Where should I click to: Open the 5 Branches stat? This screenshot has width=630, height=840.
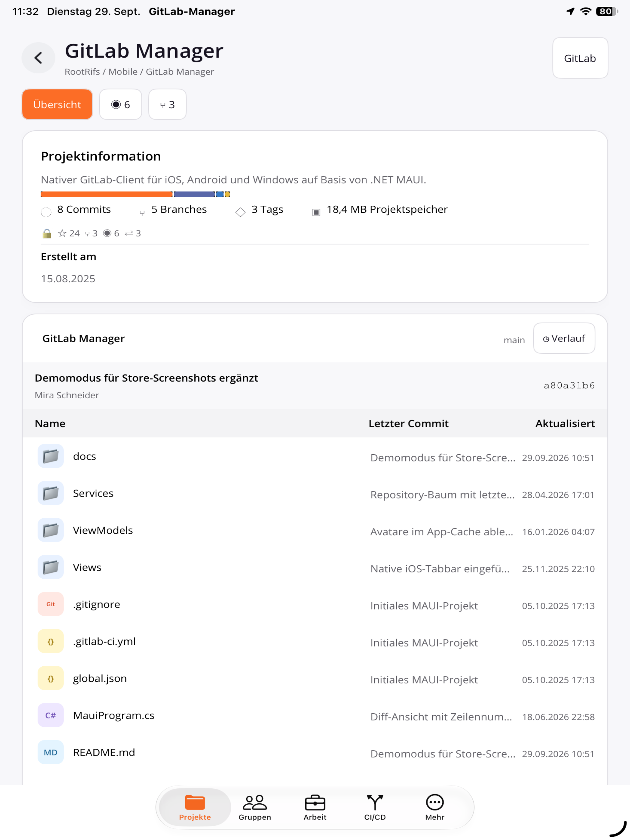pos(173,210)
